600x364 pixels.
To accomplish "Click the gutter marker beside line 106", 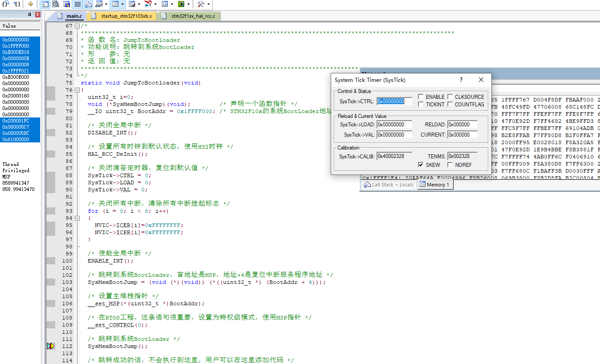I will 51,303.
